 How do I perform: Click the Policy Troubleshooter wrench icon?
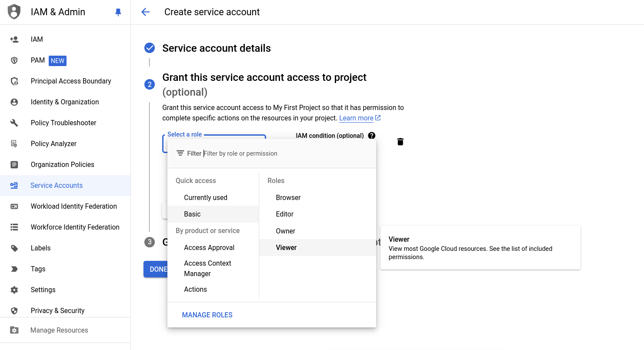pos(14,123)
